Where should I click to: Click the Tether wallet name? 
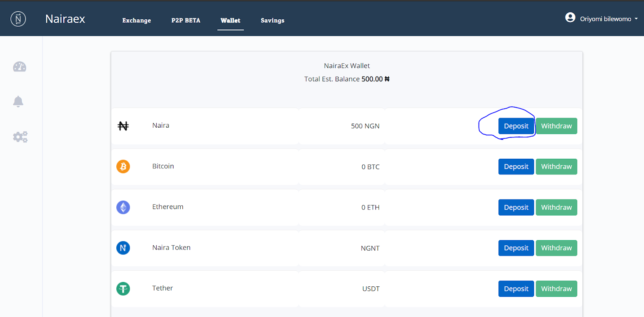[163, 288]
